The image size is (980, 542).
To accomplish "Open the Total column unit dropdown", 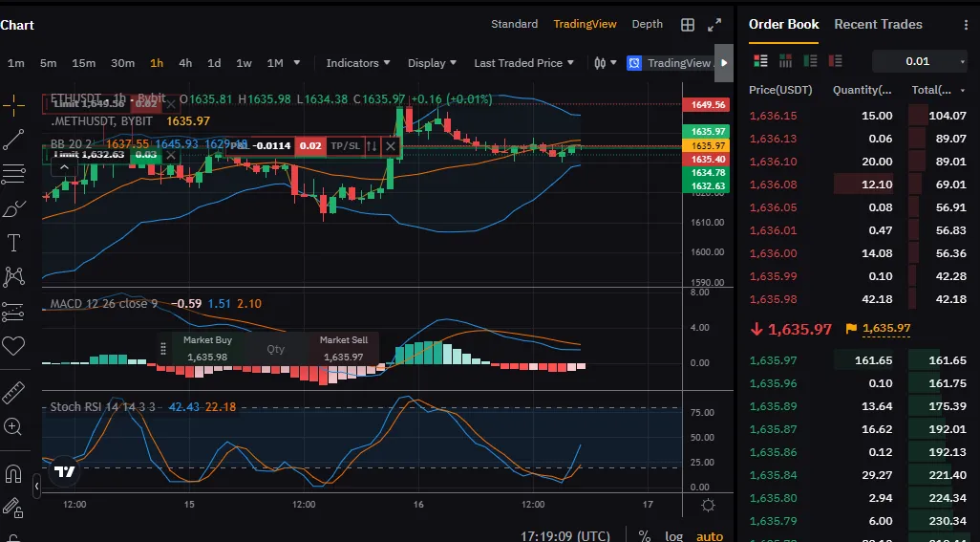I will tap(963, 91).
